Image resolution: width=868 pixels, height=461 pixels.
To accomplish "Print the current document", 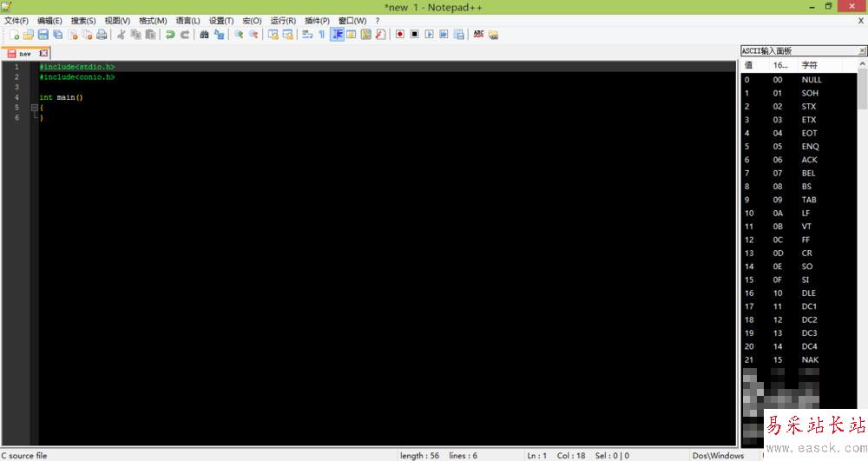I will (x=102, y=35).
